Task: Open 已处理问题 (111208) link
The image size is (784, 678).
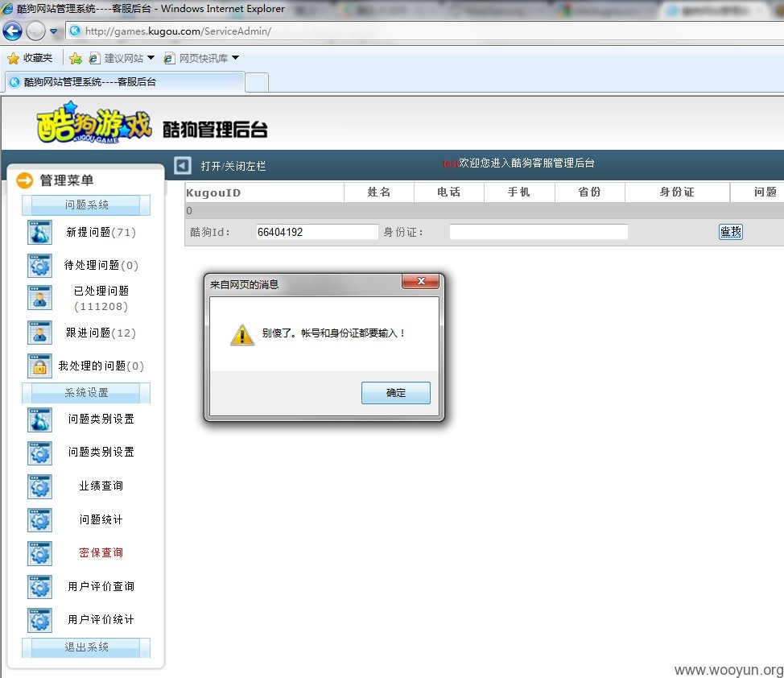Action: [101, 298]
